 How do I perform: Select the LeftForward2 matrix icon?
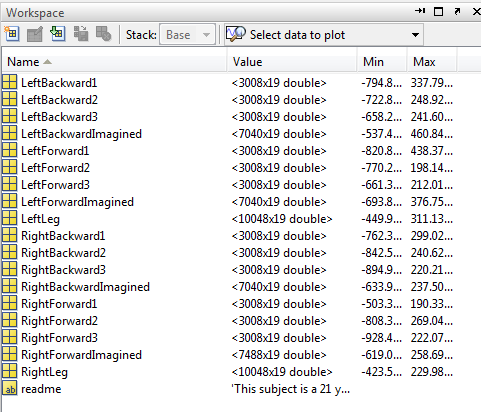9,167
